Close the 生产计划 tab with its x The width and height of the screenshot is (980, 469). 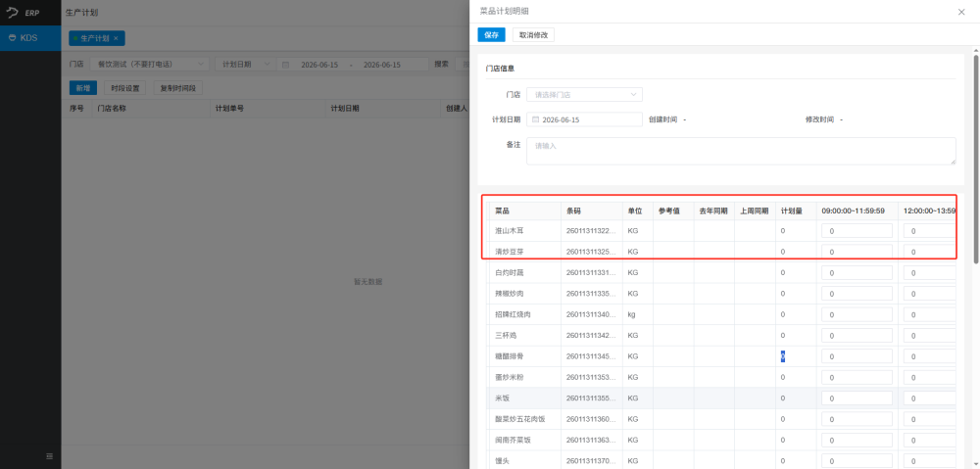point(116,38)
